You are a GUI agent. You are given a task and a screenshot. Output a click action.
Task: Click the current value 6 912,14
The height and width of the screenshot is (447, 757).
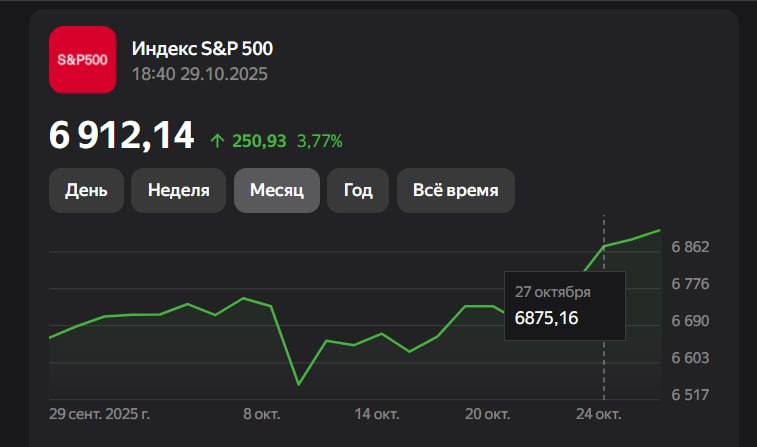pos(121,136)
